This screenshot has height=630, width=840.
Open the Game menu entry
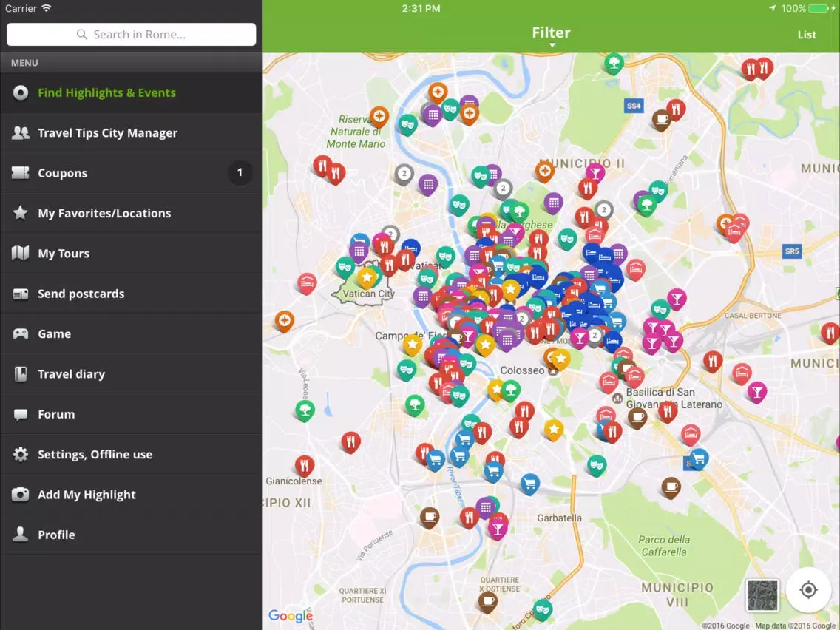[132, 333]
